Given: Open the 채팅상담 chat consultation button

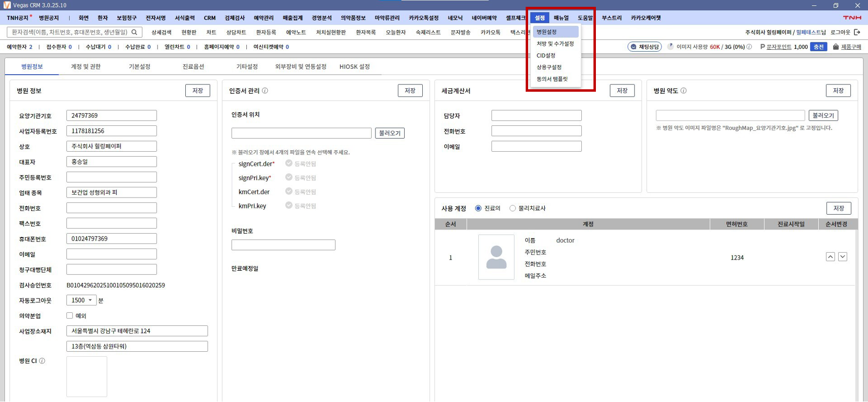Looking at the screenshot, I should click(645, 47).
